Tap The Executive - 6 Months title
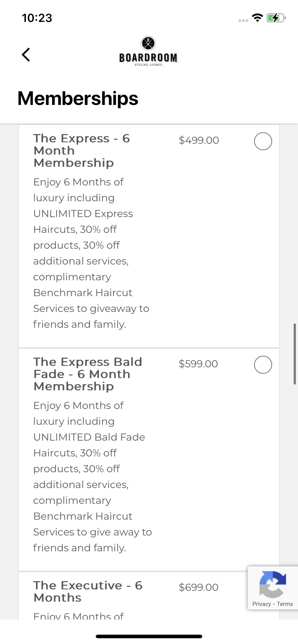This screenshot has width=298, height=644. [88, 592]
